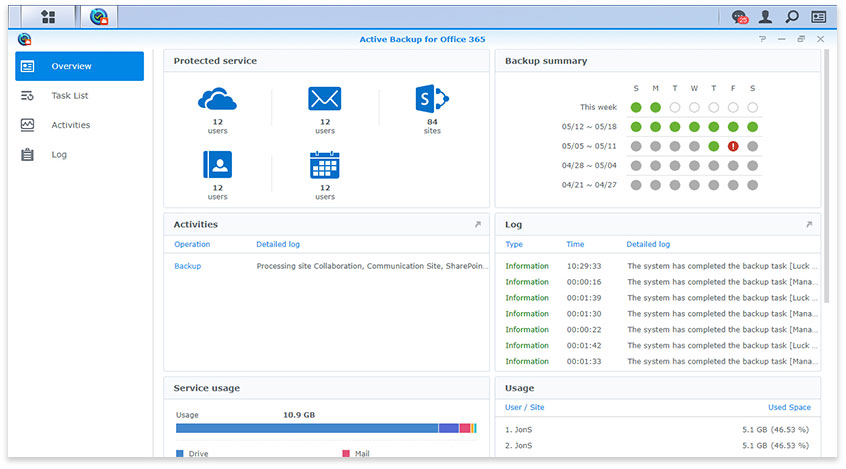Viewport: 846px width, 469px height.
Task: Click the Log Detailed log column header
Action: point(648,244)
